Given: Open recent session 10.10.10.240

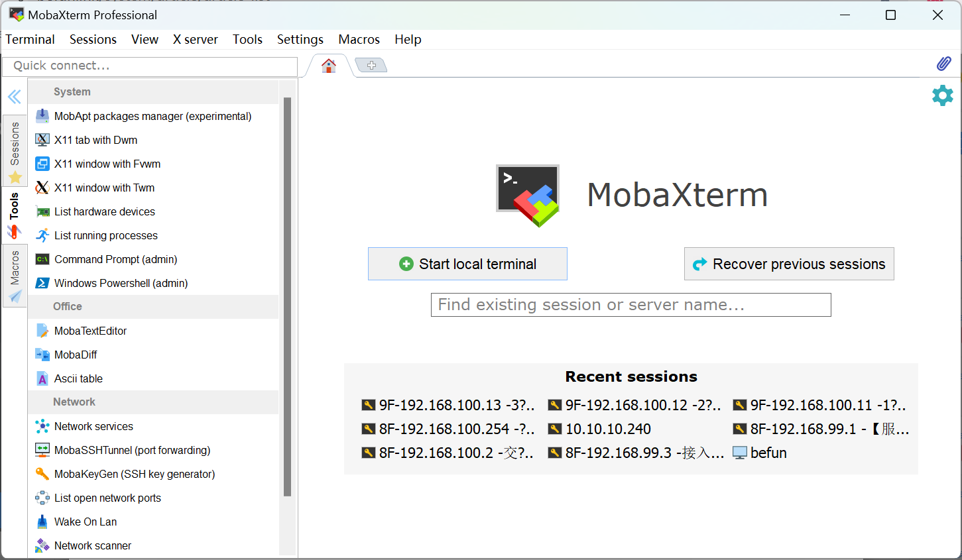Looking at the screenshot, I should click(599, 429).
